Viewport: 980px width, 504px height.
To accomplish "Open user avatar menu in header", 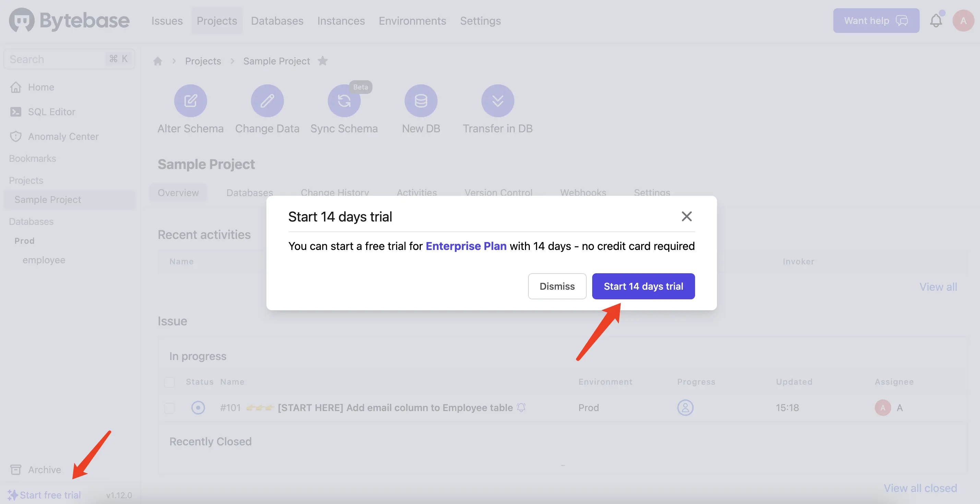I will pos(963,21).
